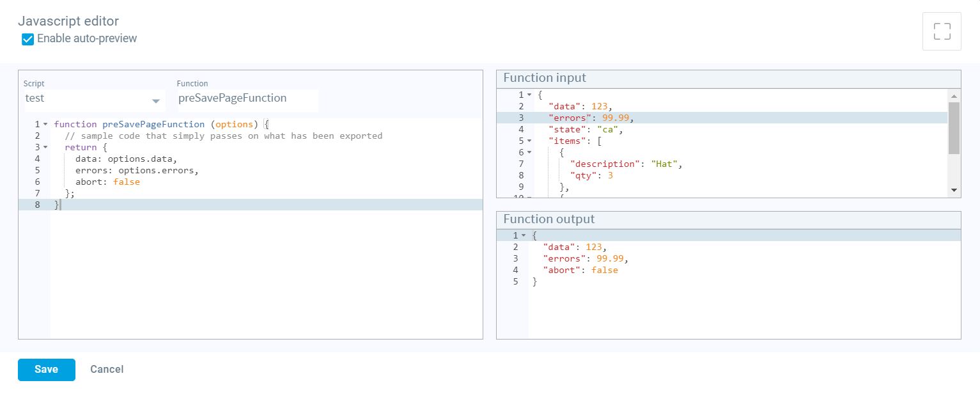
Task: Collapse the "items" array fold arrow
Action: pyautogui.click(x=529, y=141)
